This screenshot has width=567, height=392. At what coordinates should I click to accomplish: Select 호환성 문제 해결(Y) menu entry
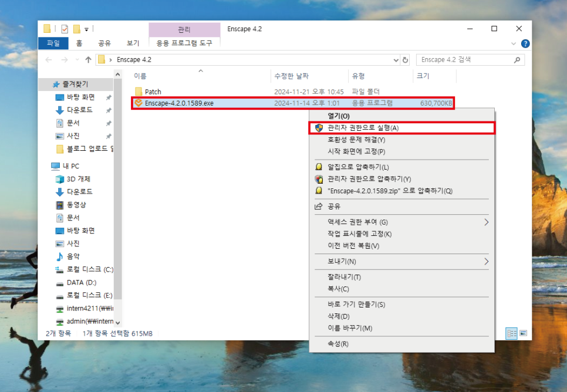401,140
